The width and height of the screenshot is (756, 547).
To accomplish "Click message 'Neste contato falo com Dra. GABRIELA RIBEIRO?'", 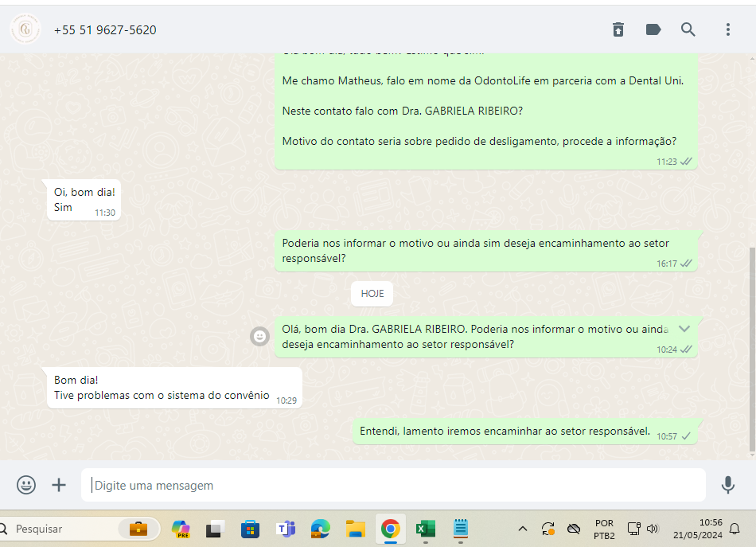I will coord(402,111).
